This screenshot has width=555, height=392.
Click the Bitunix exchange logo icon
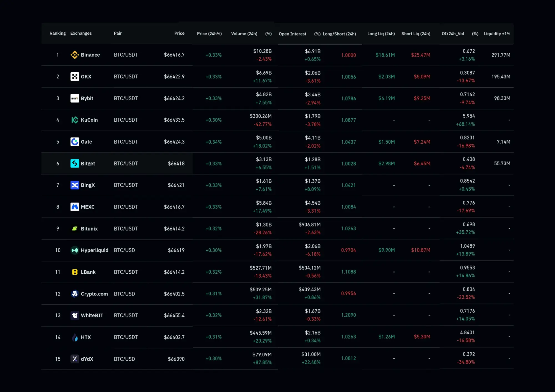pos(75,228)
